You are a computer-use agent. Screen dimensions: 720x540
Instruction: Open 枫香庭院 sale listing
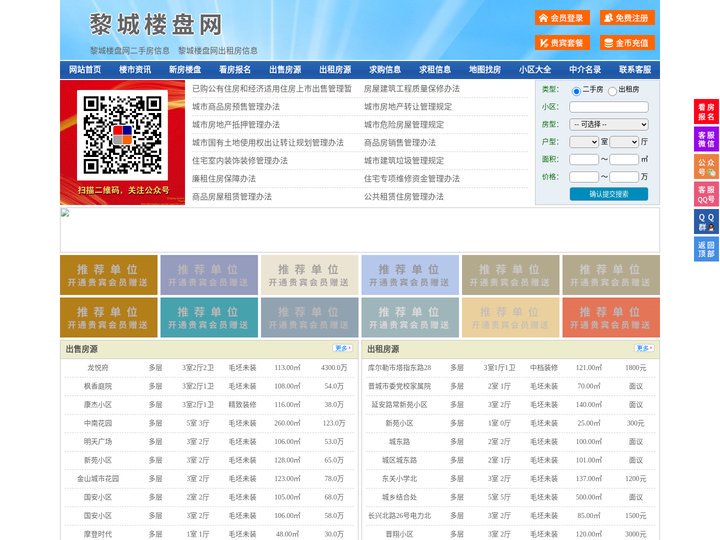98,386
